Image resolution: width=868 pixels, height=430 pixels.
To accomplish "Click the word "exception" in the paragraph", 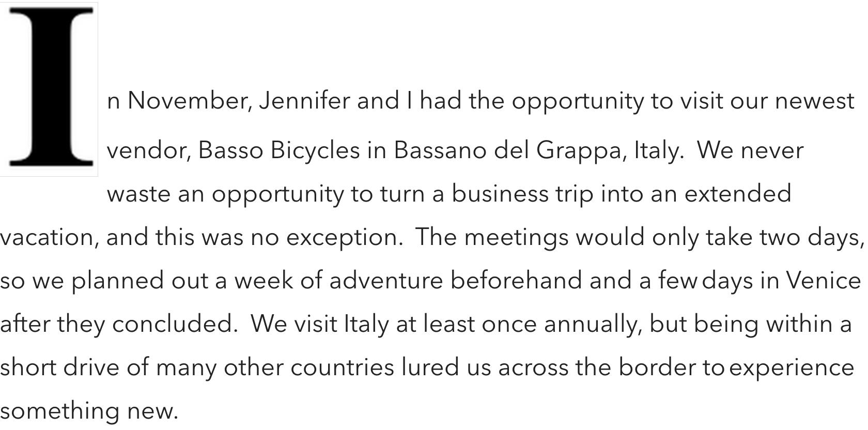I will coord(344,238).
